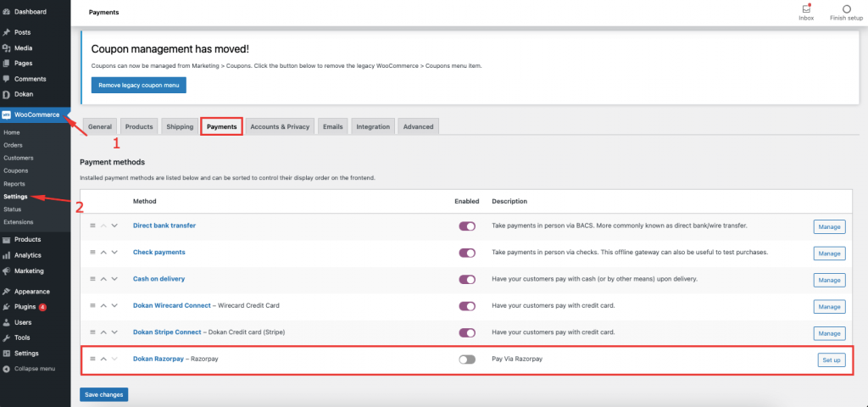
Task: Move Cash on delivery down with chevron
Action: click(x=114, y=279)
